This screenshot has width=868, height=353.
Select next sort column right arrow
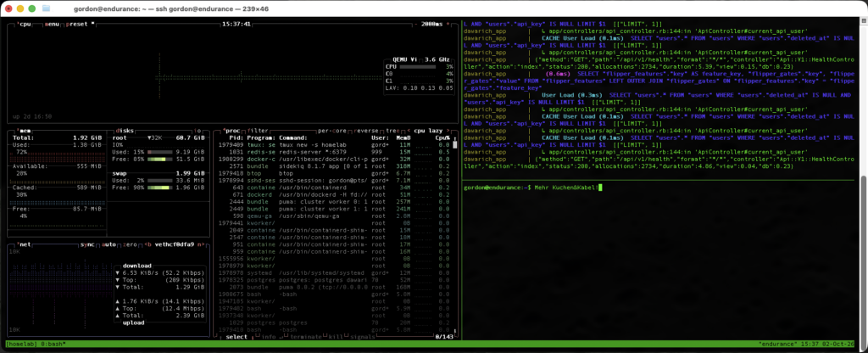[x=449, y=131]
